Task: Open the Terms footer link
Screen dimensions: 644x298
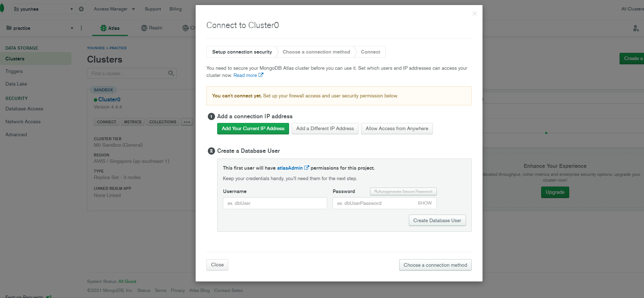Action: pos(160,290)
